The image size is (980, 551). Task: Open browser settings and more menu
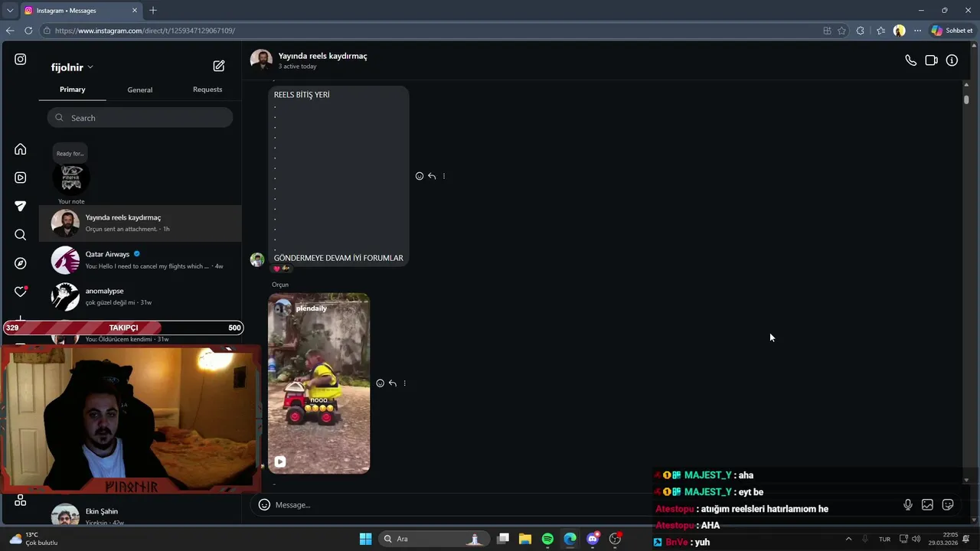click(x=917, y=31)
